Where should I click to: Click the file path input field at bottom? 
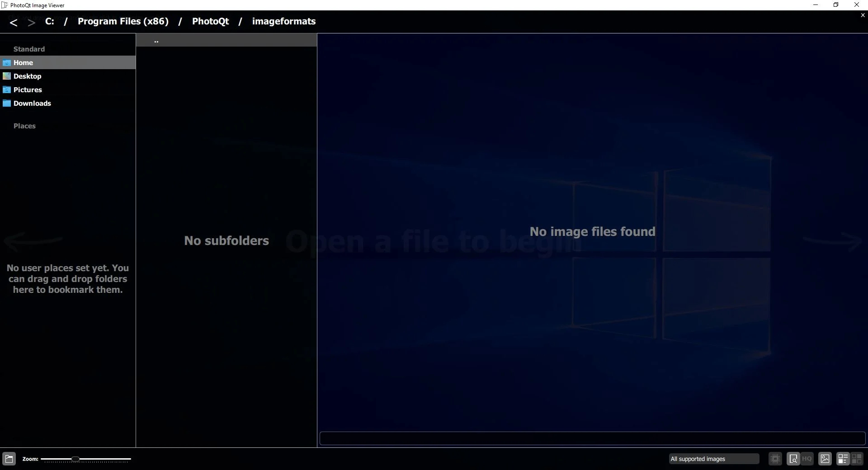pos(592,438)
